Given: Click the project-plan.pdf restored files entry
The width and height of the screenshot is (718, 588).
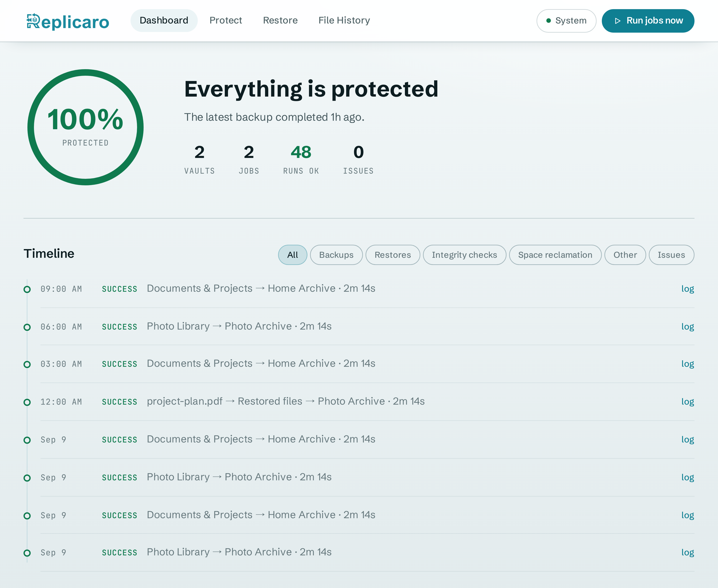Looking at the screenshot, I should coord(285,401).
